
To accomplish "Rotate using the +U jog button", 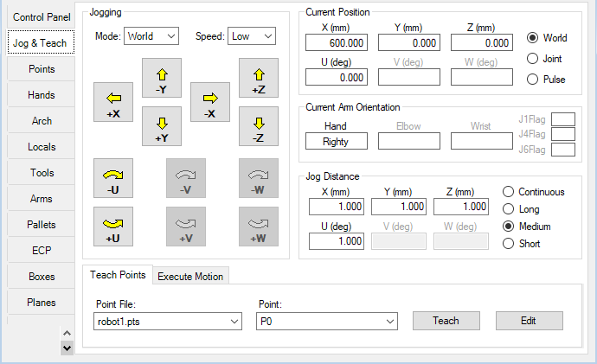I will click(113, 227).
